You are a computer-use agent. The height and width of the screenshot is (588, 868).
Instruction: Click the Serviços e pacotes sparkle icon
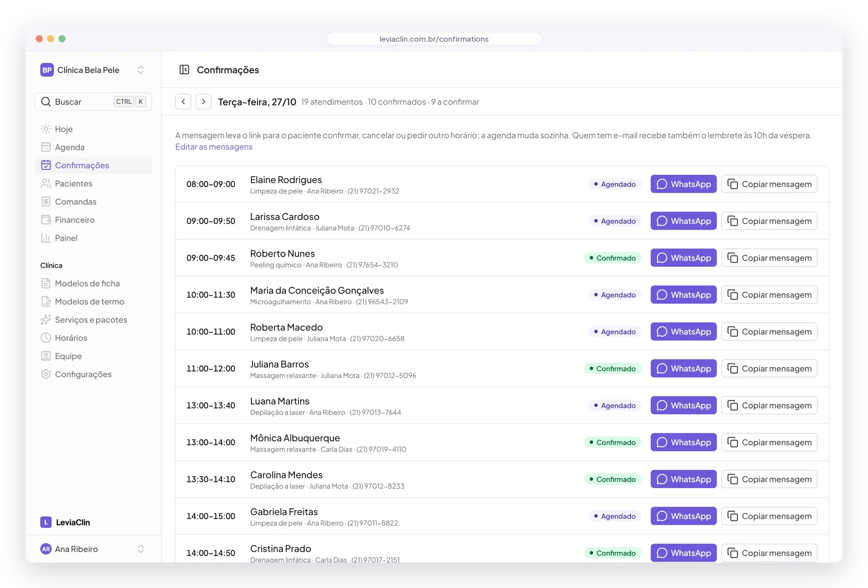point(46,320)
